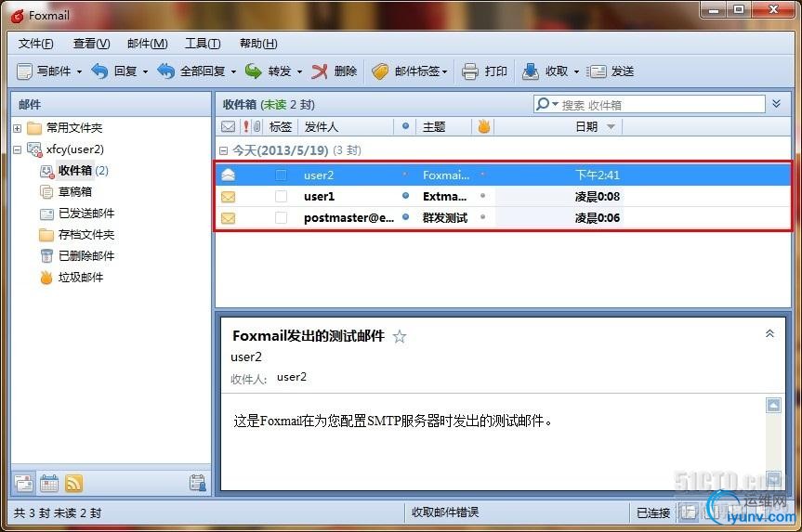The height and width of the screenshot is (532, 802).
Task: Open the 工具(T) menu
Action: point(203,44)
